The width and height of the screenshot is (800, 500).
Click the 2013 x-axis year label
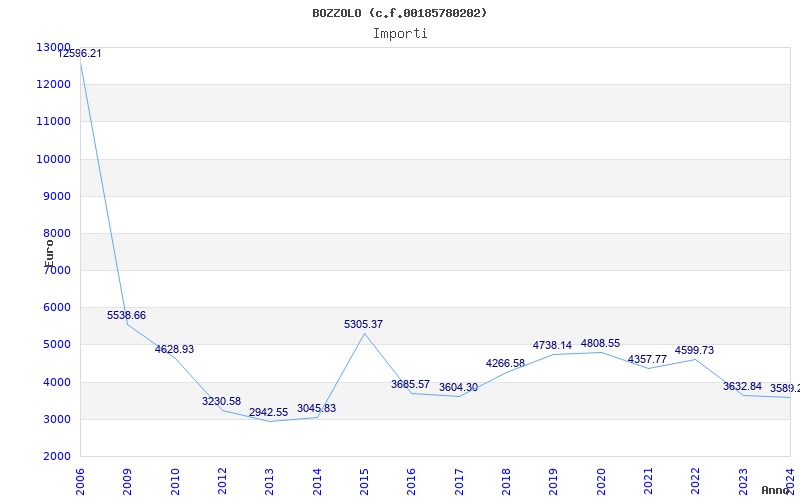click(x=269, y=482)
